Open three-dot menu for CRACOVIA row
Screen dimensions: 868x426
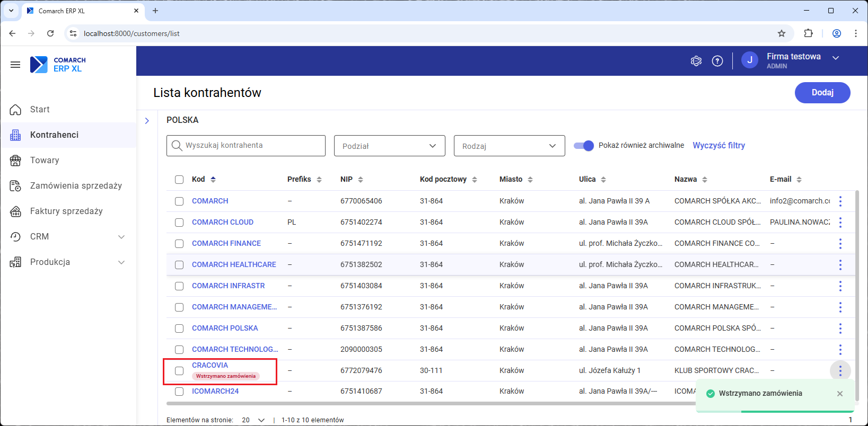[x=840, y=371]
